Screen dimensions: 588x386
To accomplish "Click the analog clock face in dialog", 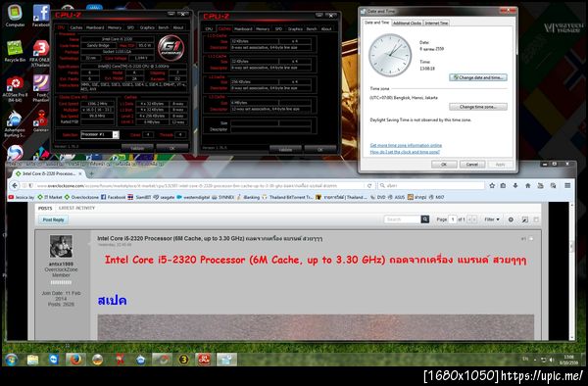I will (390, 56).
